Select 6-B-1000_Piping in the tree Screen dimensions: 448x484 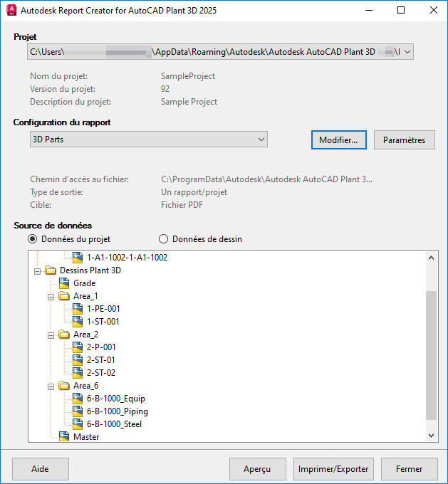pyautogui.click(x=118, y=411)
